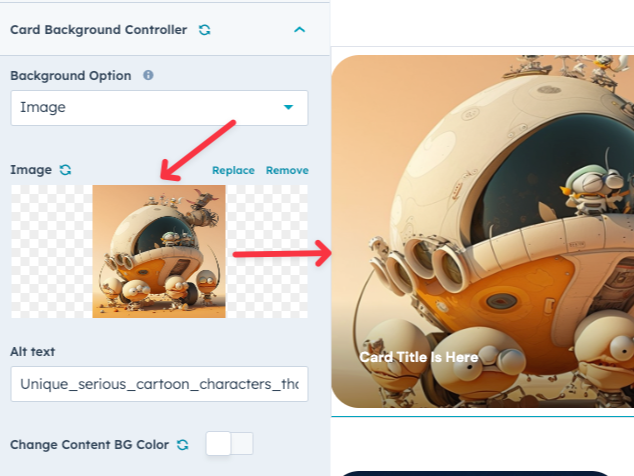Toggle the Change Content BG Color switch

(x=230, y=444)
